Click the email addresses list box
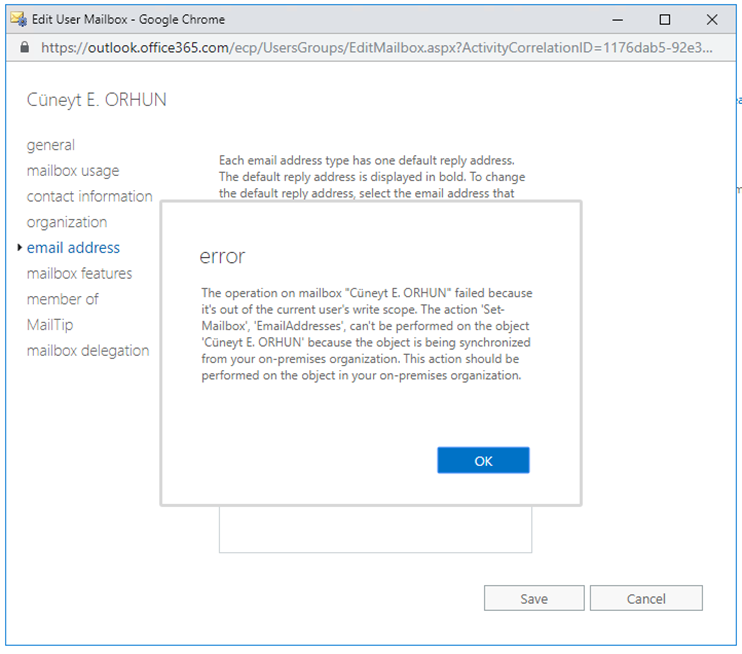This screenshot has width=742, height=654. [x=375, y=529]
